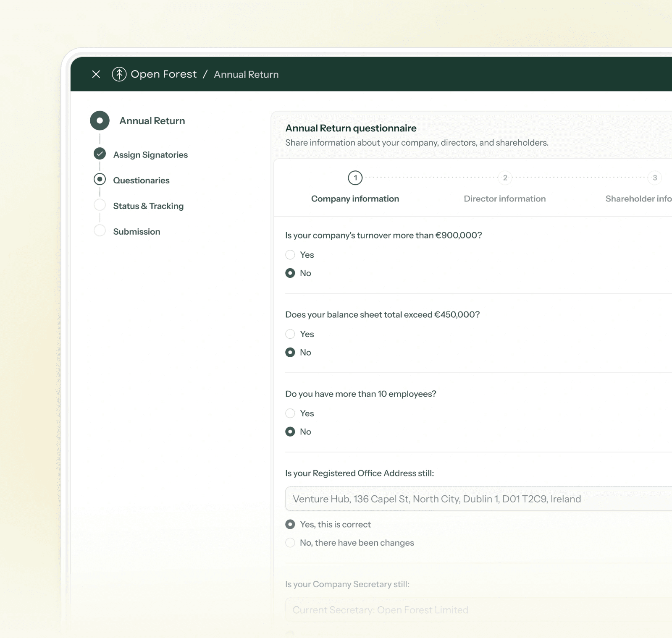Close the Annual Return flow with the X icon
Screen dimensions: 672x638
pyautogui.click(x=96, y=74)
